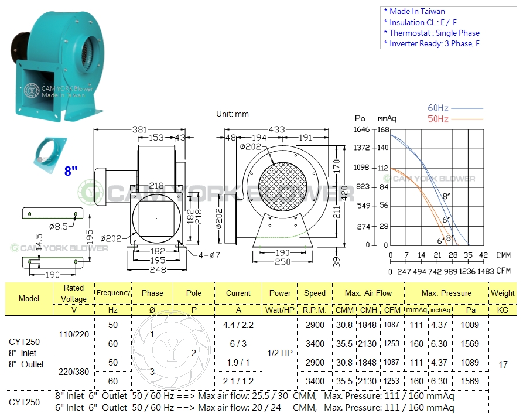Click the 'Thermostat : Single Phase' line
Viewport: 523px width, 420px height.
432,33
